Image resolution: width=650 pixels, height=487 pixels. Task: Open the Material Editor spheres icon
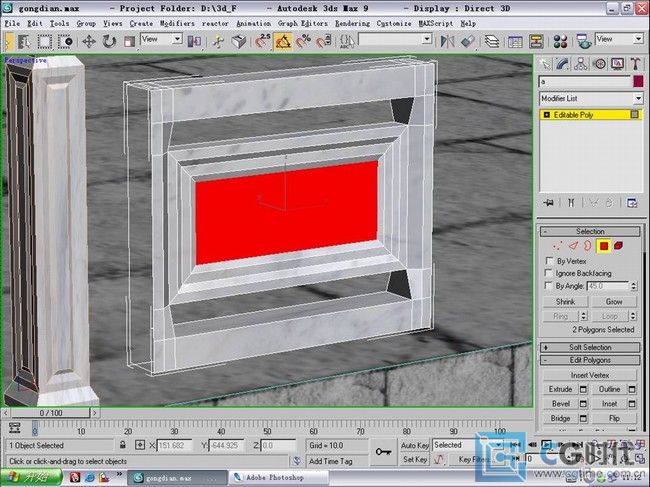pyautogui.click(x=560, y=41)
